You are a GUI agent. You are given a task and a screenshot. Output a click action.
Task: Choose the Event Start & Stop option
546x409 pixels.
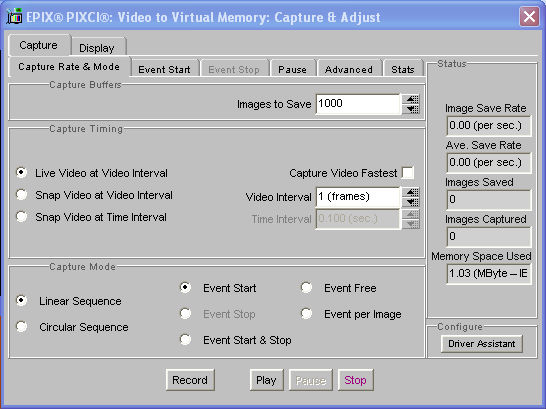click(185, 339)
